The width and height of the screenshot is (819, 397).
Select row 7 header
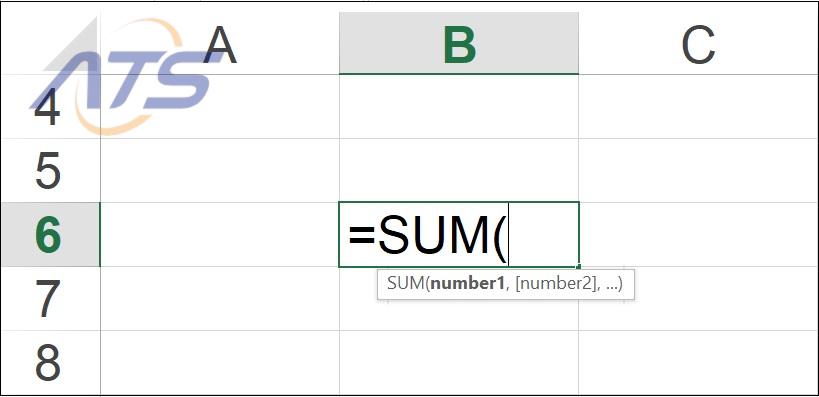pyautogui.click(x=50, y=299)
